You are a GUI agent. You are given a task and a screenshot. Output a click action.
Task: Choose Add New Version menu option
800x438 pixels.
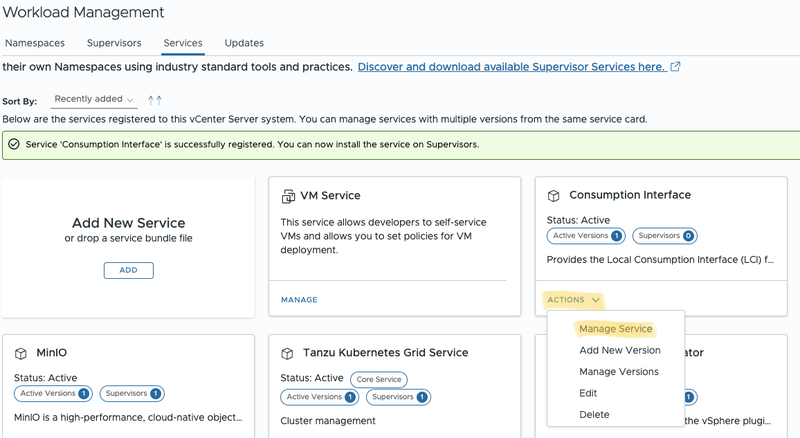pyautogui.click(x=619, y=350)
